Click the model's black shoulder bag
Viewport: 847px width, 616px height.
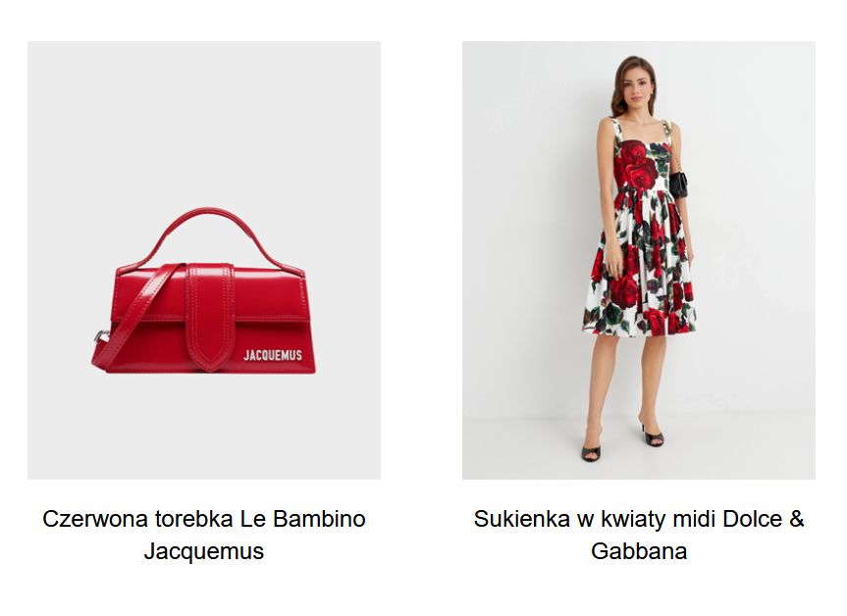pos(678,184)
